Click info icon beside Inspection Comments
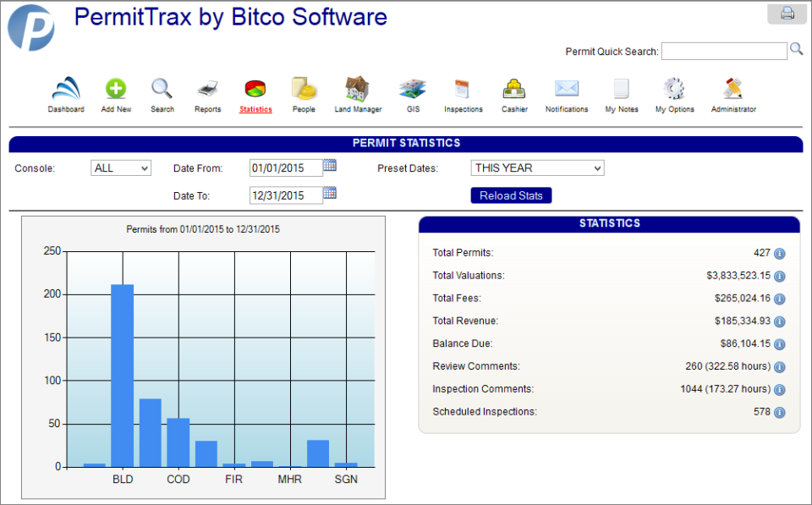This screenshot has width=812, height=505. pos(779,390)
